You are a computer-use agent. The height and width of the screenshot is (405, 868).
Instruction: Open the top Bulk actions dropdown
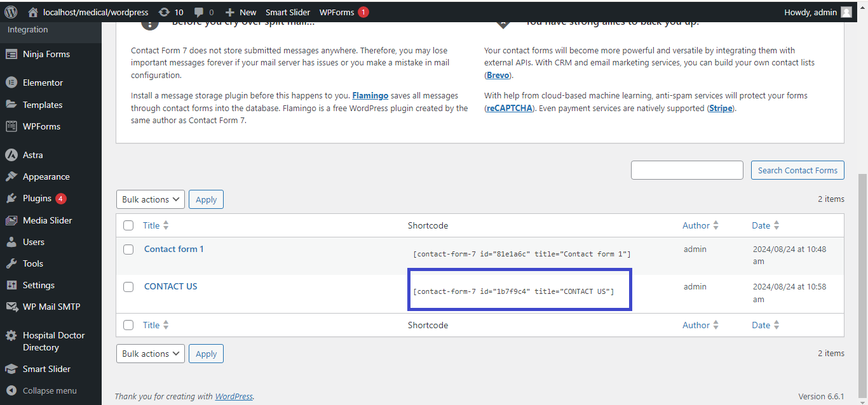coord(151,199)
